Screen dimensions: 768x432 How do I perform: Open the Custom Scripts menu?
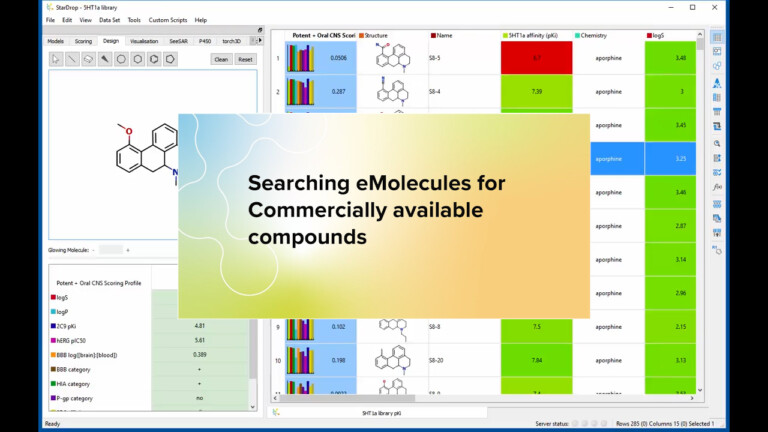coord(166,19)
